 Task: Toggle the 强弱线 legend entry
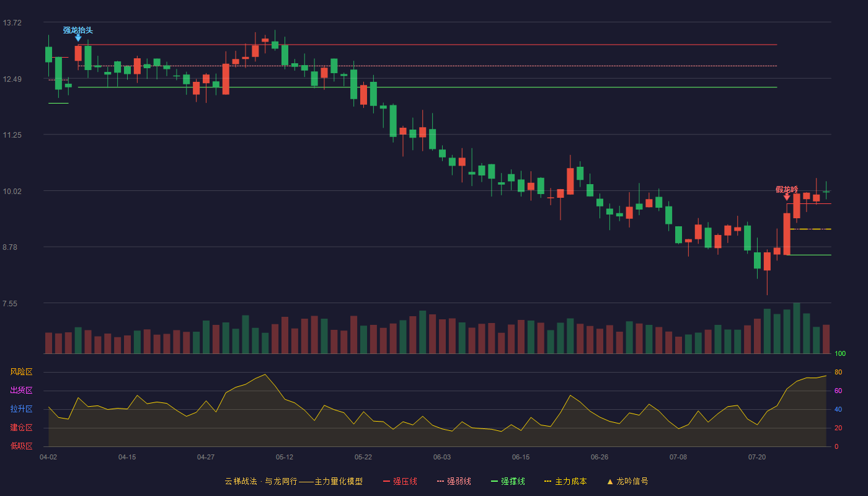[x=454, y=481]
